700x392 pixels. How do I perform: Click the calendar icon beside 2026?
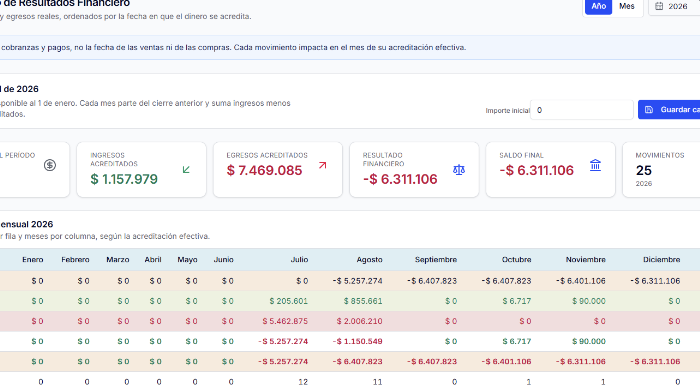click(659, 6)
